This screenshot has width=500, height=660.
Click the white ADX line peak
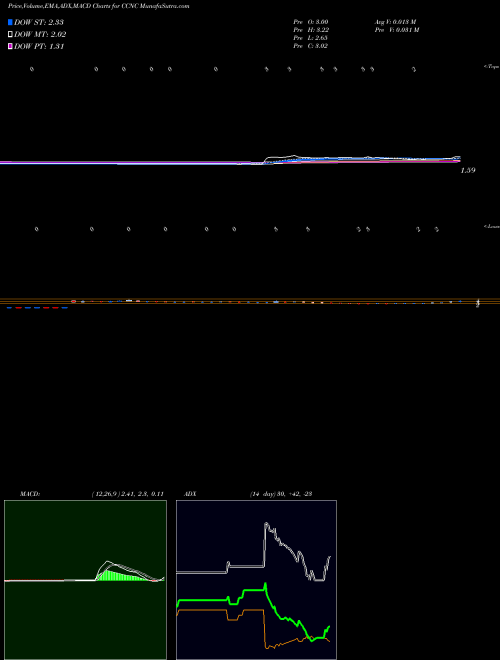click(x=266, y=524)
